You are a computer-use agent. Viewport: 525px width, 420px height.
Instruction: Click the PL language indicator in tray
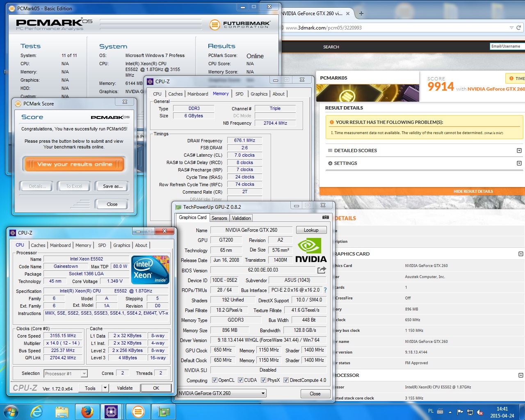pyautogui.click(x=431, y=411)
